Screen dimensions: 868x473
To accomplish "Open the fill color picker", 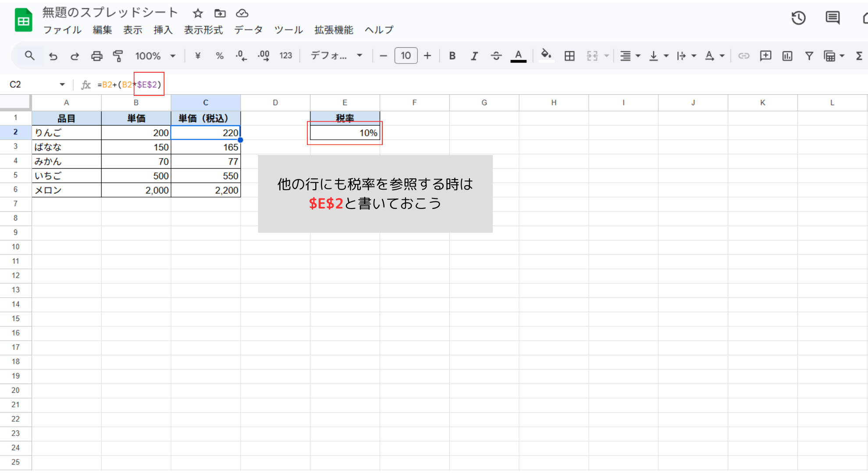I will click(x=546, y=56).
